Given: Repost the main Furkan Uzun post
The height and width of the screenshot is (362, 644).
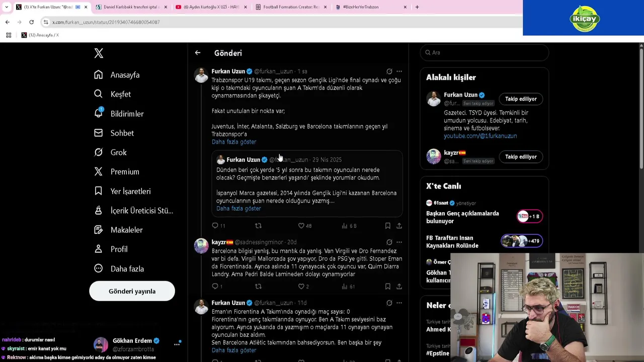Looking at the screenshot, I should (x=258, y=226).
